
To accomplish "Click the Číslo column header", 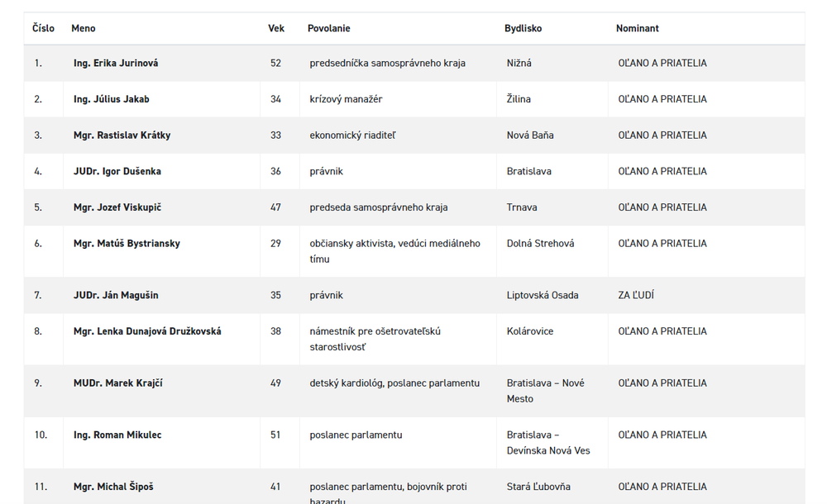I will tap(43, 28).
